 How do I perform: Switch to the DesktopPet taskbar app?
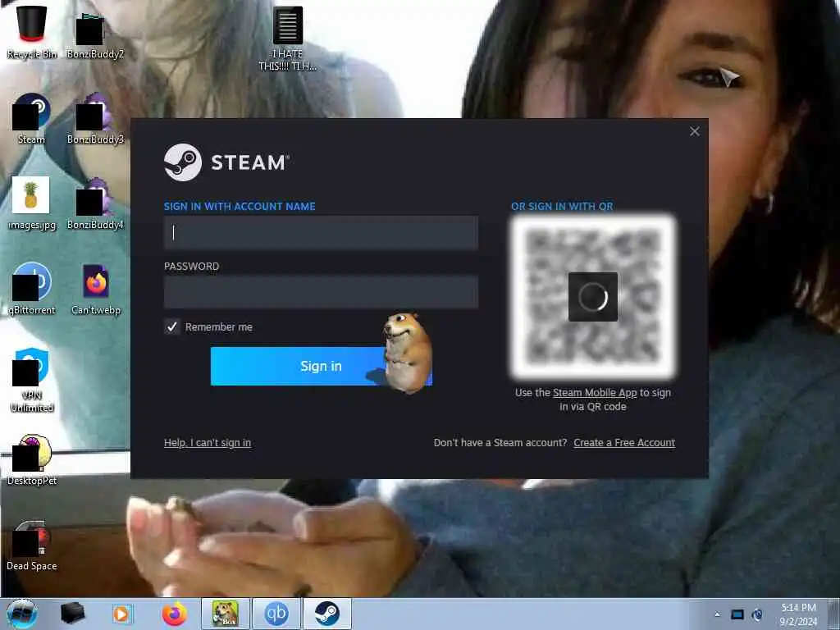click(225, 614)
